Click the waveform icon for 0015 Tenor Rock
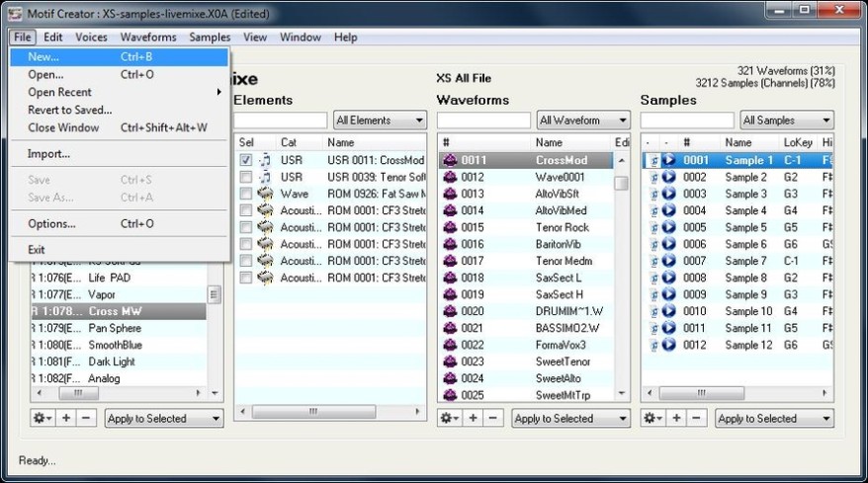The height and width of the screenshot is (483, 868). click(450, 227)
